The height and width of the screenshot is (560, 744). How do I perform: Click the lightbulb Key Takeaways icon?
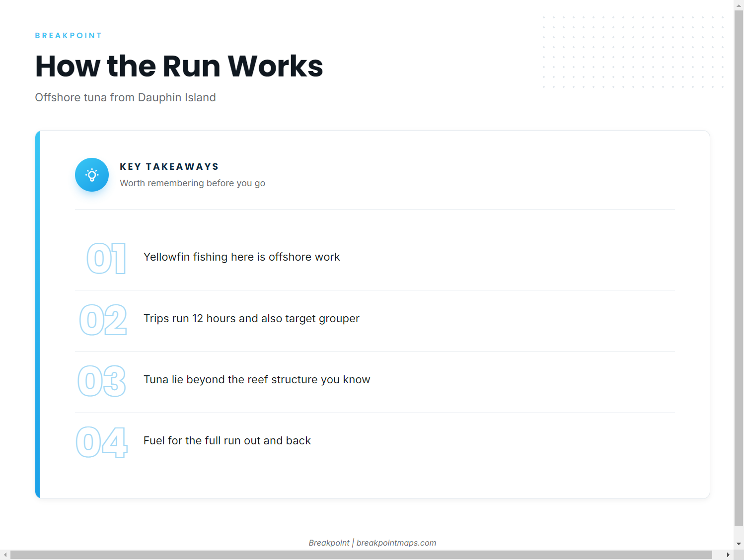(x=92, y=175)
